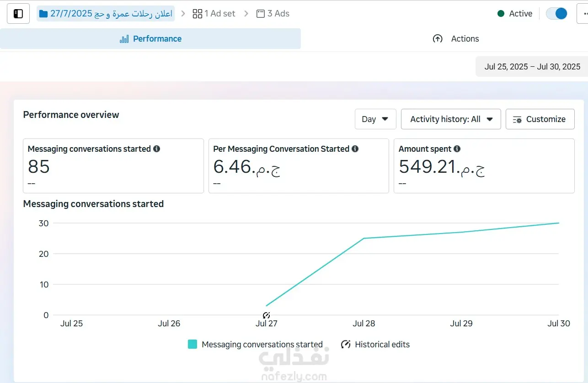Open the Day granularity dropdown
The width and height of the screenshot is (588, 383).
pos(375,119)
